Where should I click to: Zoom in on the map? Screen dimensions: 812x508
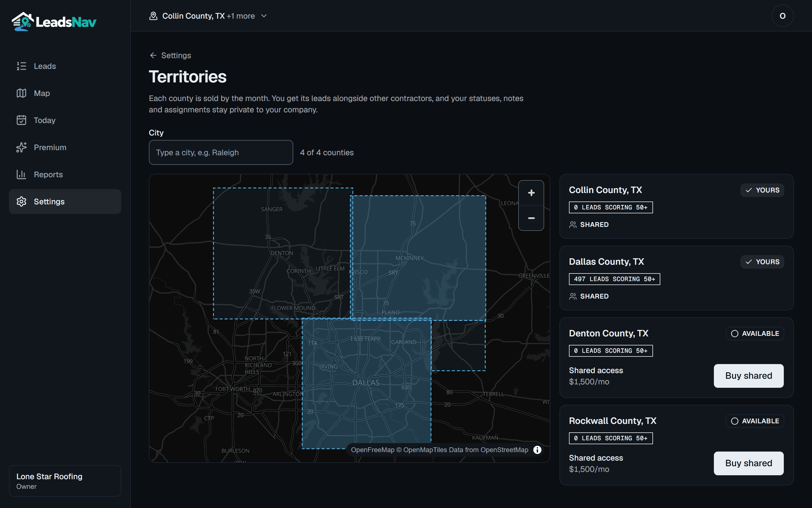[x=531, y=193]
